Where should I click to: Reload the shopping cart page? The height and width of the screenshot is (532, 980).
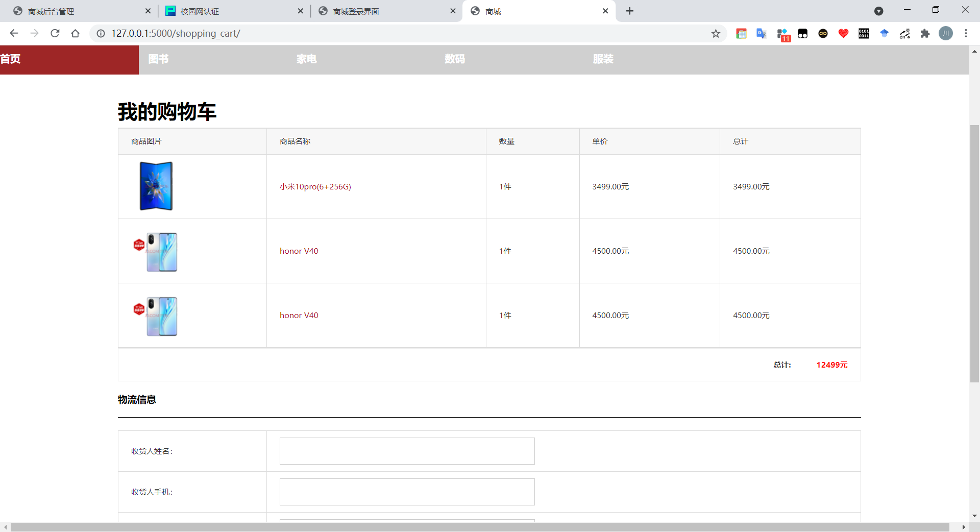click(55, 33)
